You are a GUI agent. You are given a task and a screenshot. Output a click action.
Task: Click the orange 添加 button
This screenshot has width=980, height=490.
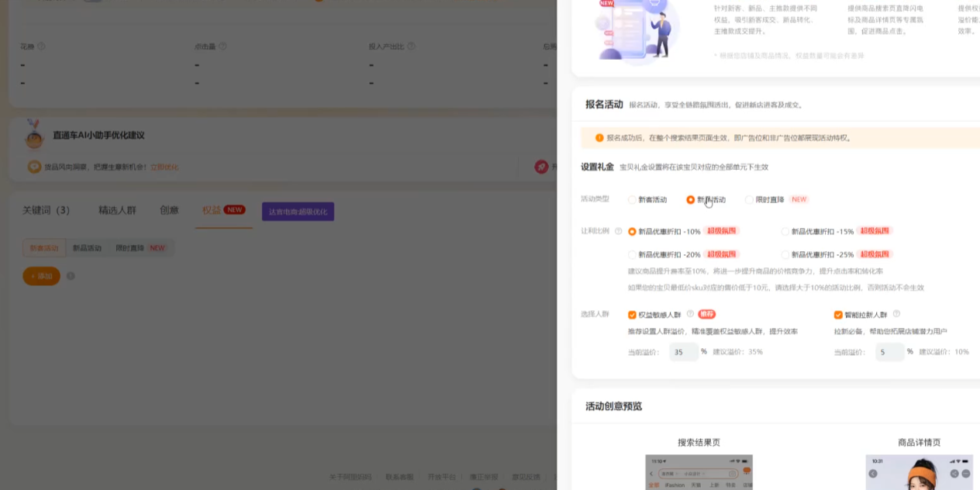[42, 276]
